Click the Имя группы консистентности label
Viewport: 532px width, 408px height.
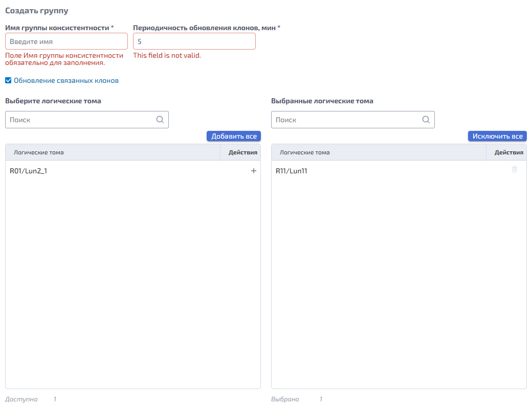coord(59,28)
